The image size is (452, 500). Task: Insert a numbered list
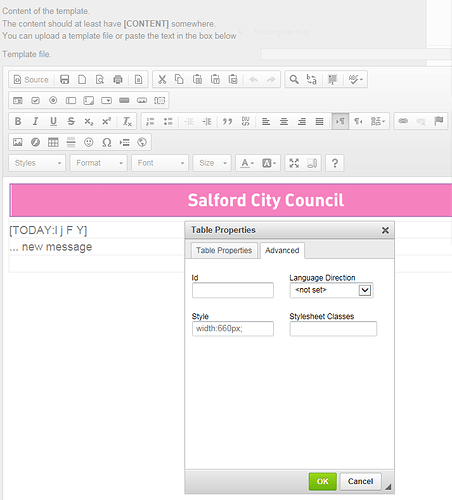point(150,121)
